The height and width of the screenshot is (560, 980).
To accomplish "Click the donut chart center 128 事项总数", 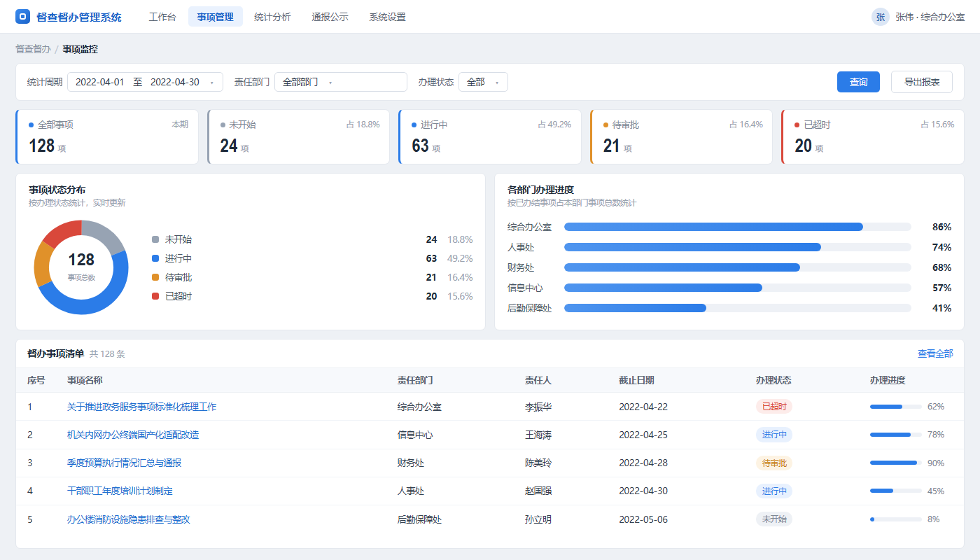I will click(81, 266).
